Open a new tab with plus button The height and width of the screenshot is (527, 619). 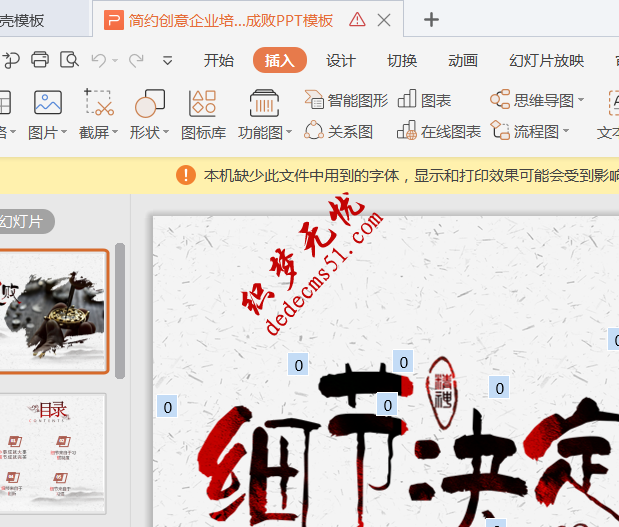click(431, 20)
